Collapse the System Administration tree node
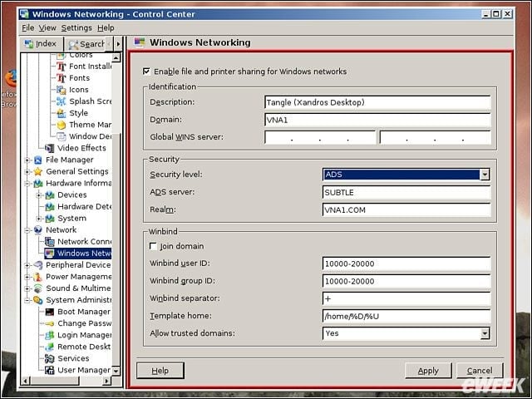The height and width of the screenshot is (399, 532). point(27,300)
